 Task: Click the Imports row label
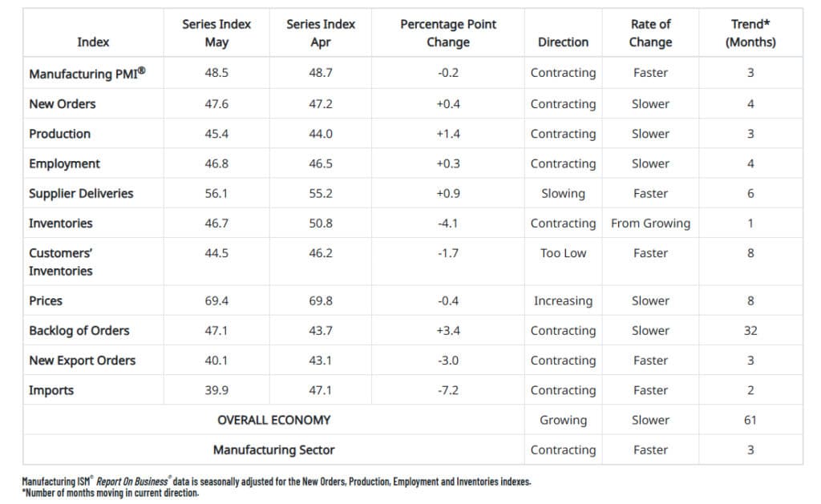pos(51,390)
